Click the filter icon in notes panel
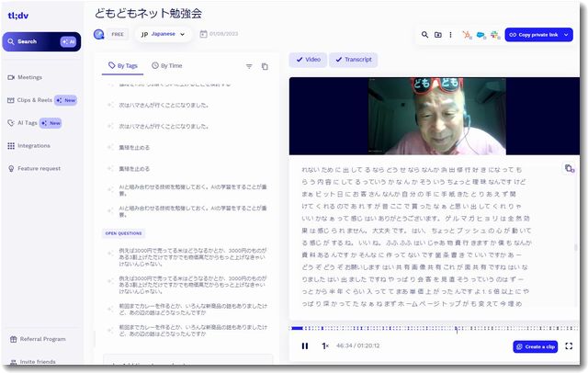588x373 pixels. coord(249,66)
